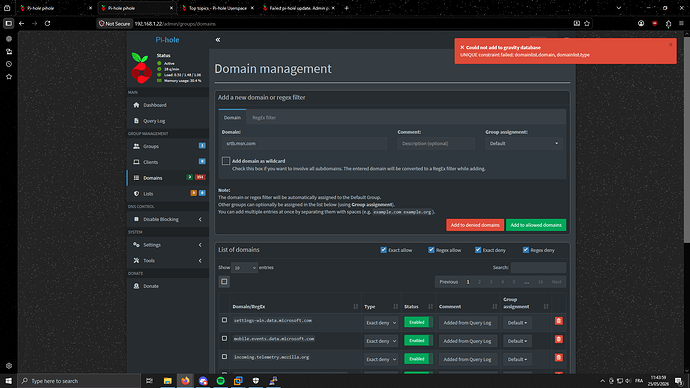Click the Pi-hole raspberry logo
The height and width of the screenshot is (388, 690).
[141, 68]
